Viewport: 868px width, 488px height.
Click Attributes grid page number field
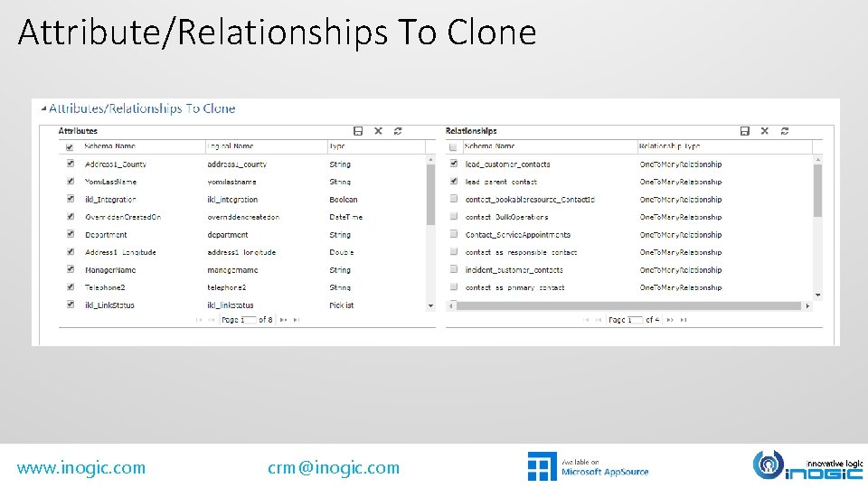pos(248,320)
